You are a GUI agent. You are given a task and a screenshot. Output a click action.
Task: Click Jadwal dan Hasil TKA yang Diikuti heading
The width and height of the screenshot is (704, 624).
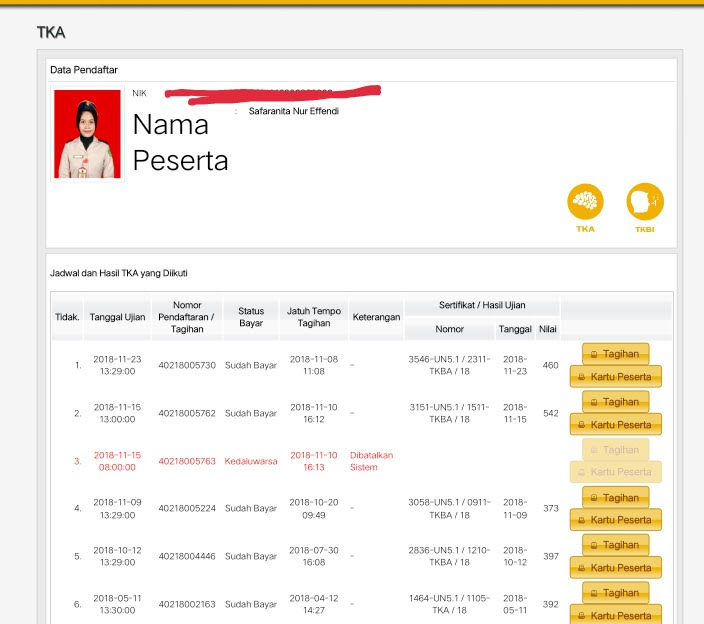coord(119,273)
